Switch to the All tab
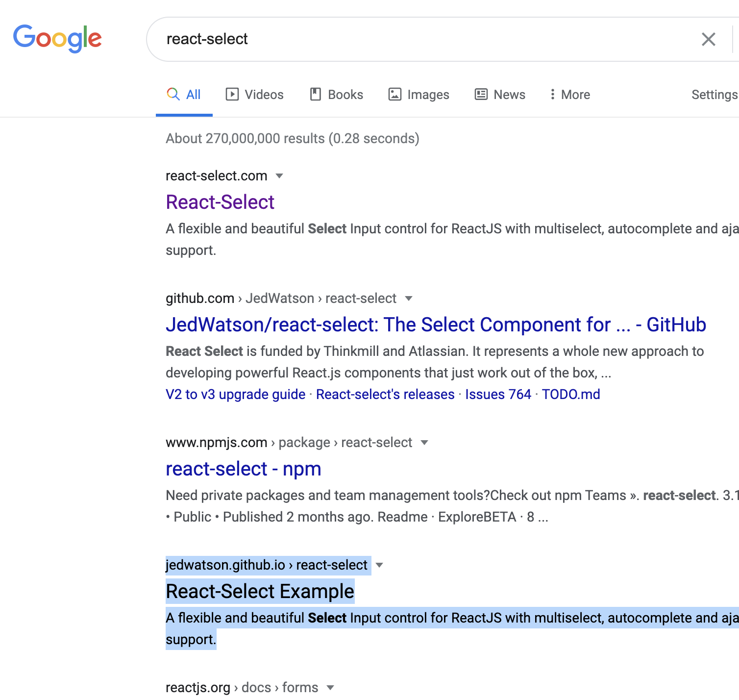Screen dimensions: 739x700 click(x=192, y=94)
